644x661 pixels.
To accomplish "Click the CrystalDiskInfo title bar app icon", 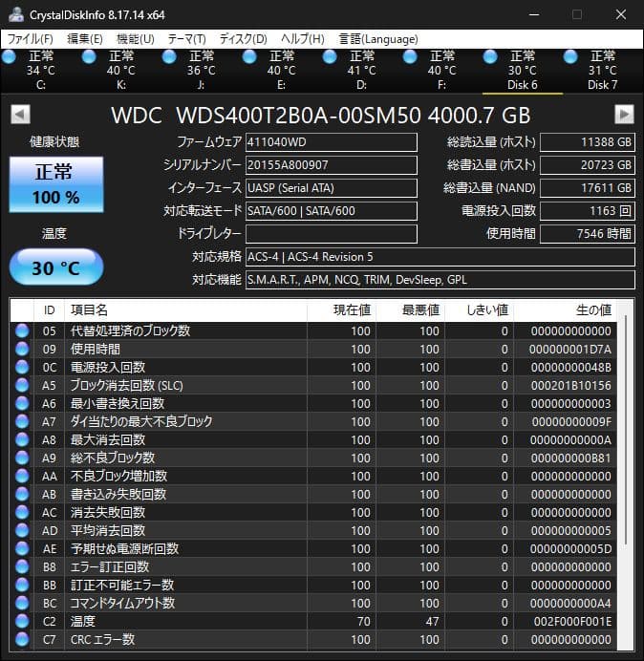I will click(16, 14).
